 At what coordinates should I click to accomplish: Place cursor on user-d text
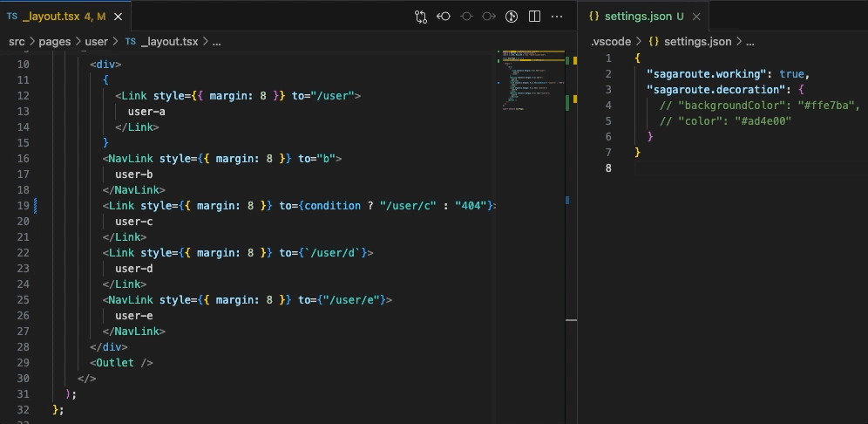click(134, 268)
